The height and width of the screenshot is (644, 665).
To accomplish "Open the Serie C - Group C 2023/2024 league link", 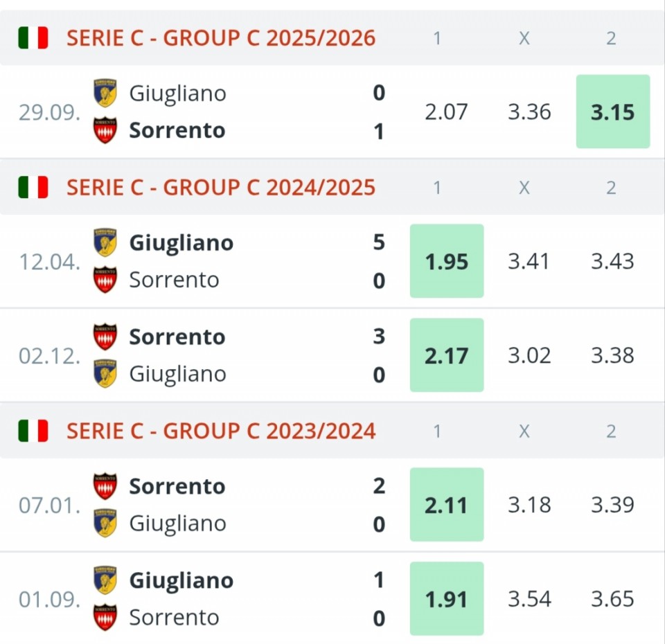I will pyautogui.click(x=221, y=431).
